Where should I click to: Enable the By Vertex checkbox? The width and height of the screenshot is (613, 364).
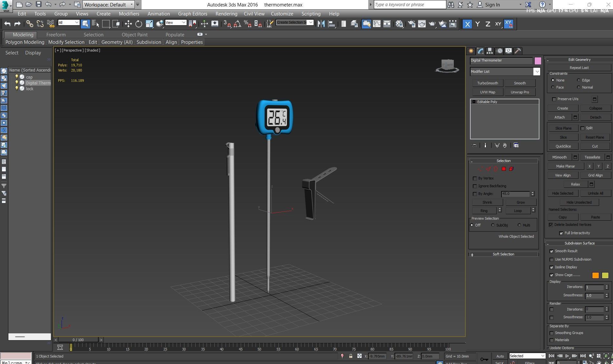point(475,178)
